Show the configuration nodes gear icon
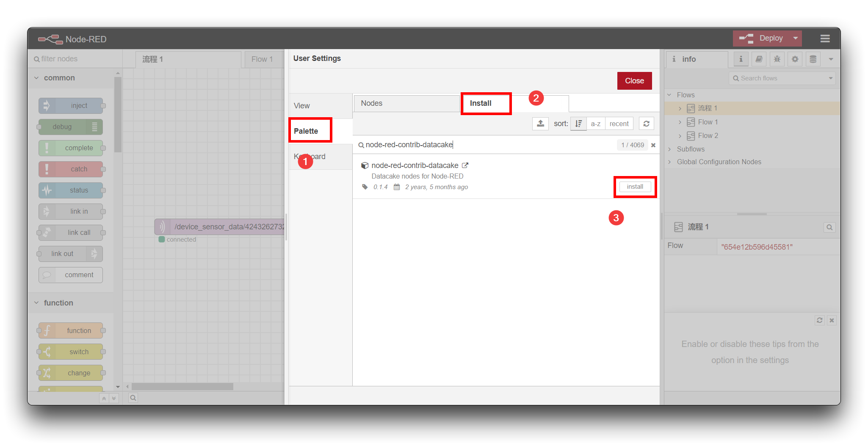Image resolution: width=868 pixels, height=446 pixels. [795, 59]
